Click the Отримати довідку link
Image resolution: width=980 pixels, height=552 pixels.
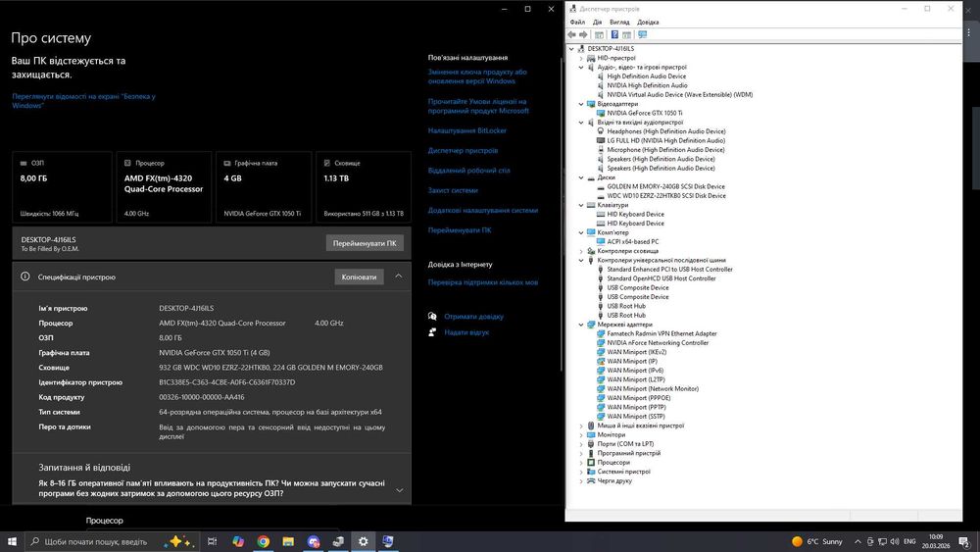point(473,317)
